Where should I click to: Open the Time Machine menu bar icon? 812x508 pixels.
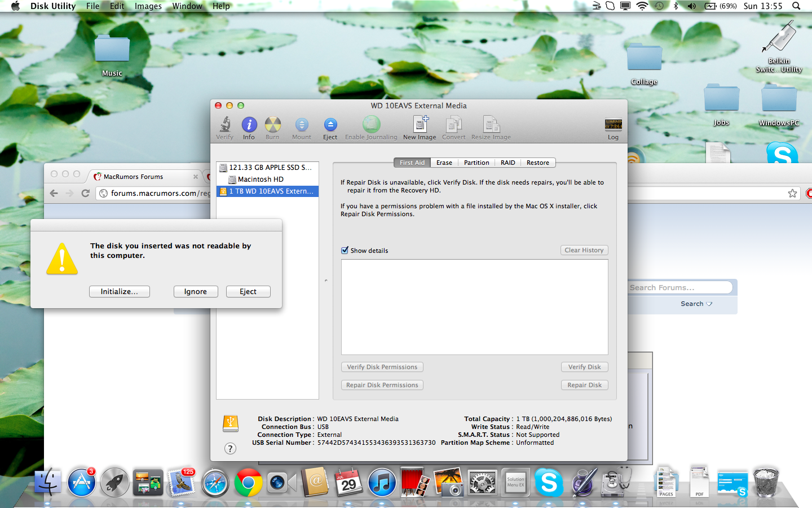[659, 6]
